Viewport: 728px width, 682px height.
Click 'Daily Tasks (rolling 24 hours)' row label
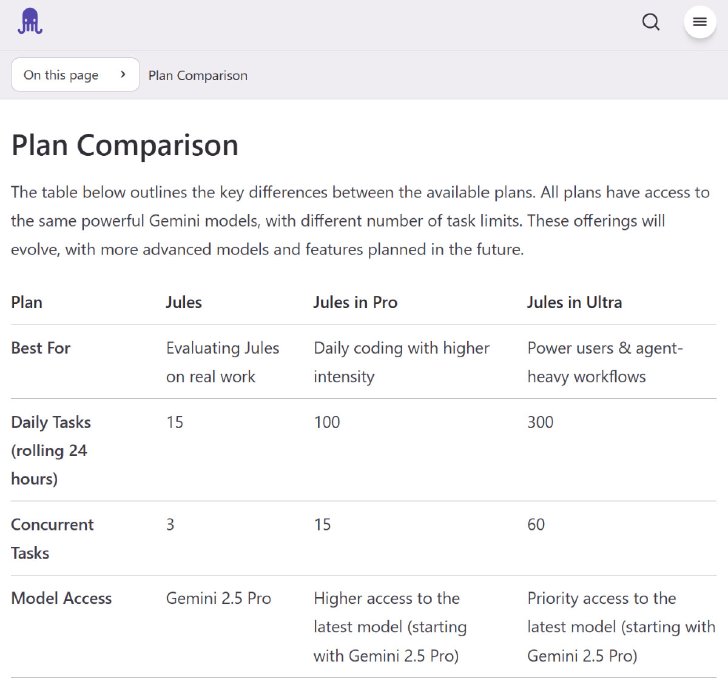51,450
